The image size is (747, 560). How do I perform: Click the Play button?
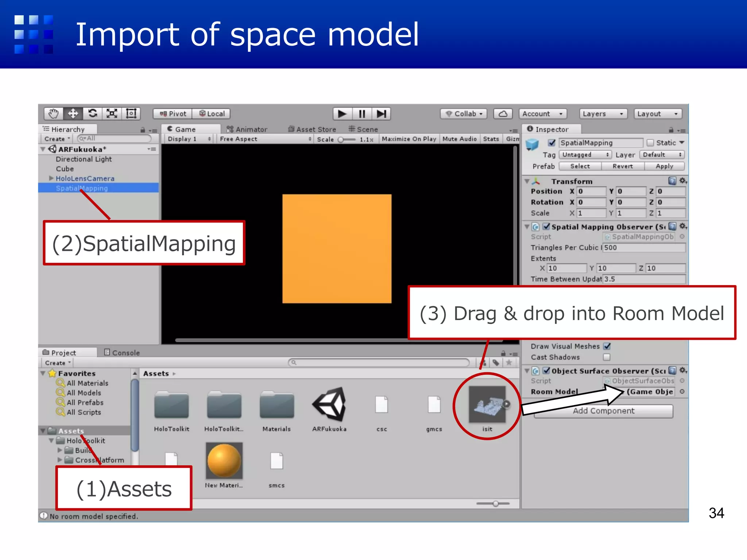point(342,114)
